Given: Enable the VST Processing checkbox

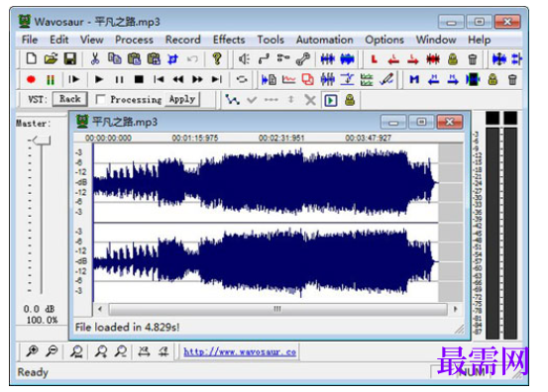Looking at the screenshot, I should [101, 99].
